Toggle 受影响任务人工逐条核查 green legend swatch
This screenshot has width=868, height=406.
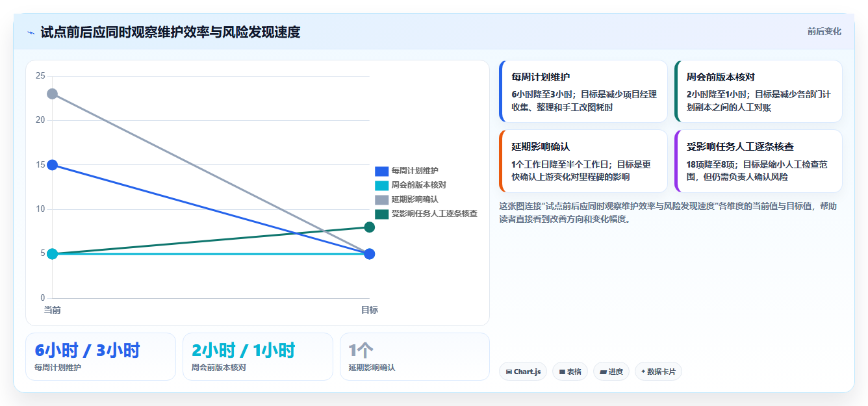tap(381, 214)
